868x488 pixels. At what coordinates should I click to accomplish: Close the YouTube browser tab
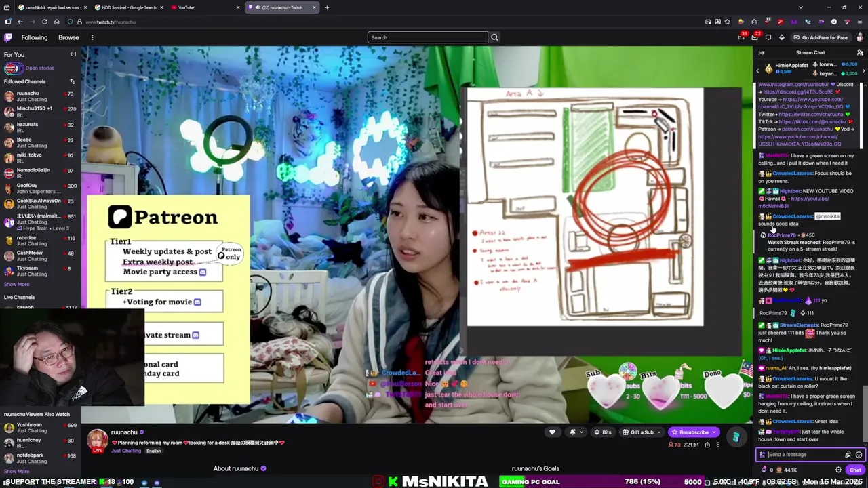point(237,7)
